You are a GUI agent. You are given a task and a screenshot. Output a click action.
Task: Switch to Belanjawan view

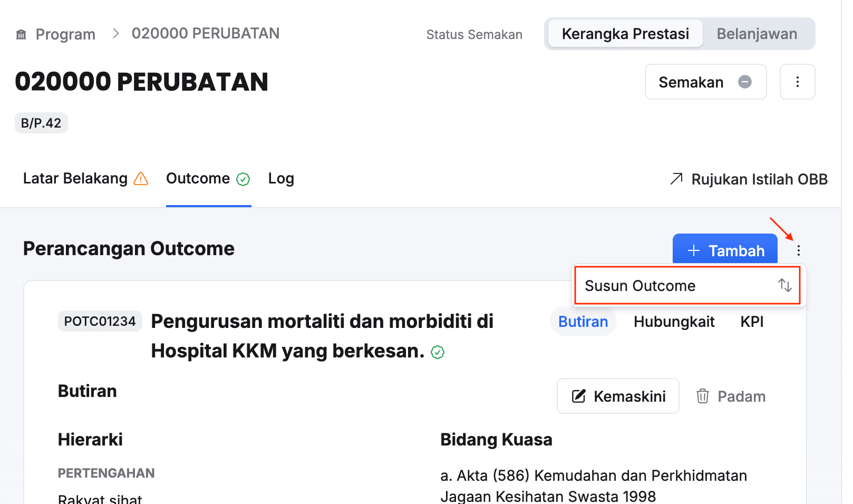[x=757, y=34]
